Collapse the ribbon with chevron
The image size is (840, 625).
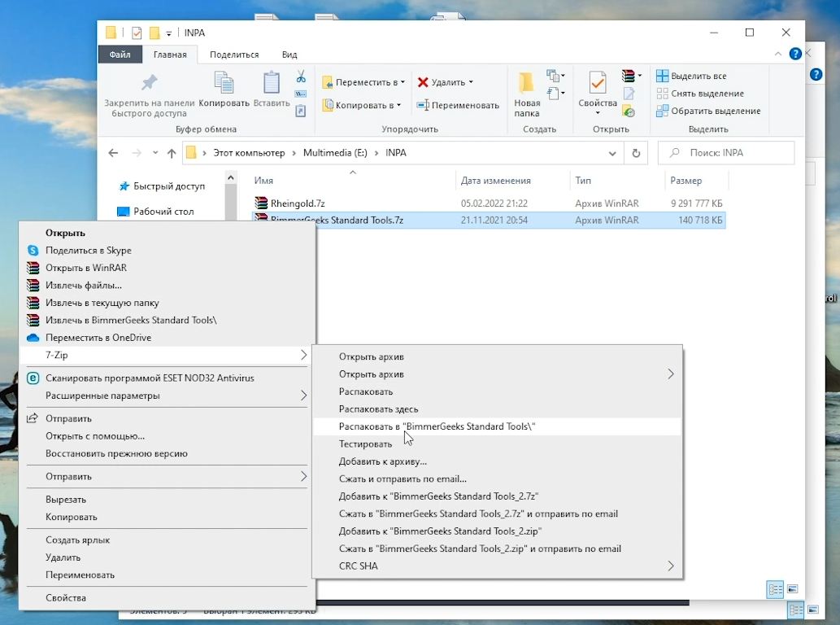(x=778, y=54)
